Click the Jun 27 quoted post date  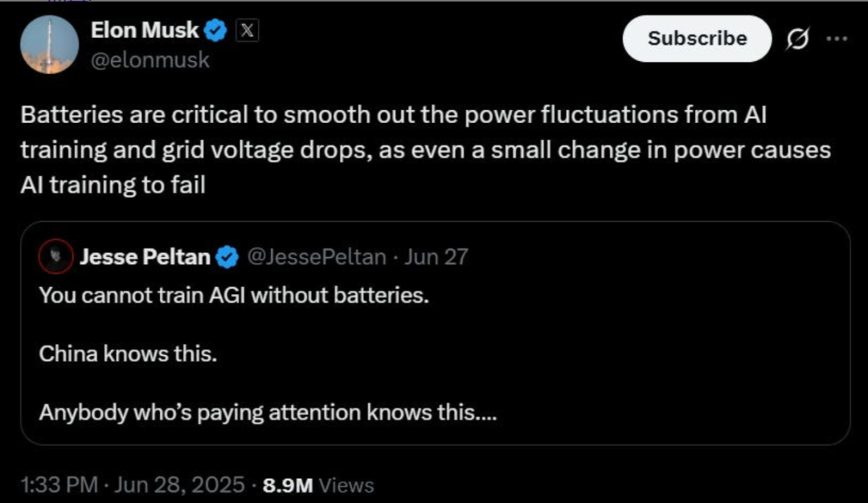436,257
